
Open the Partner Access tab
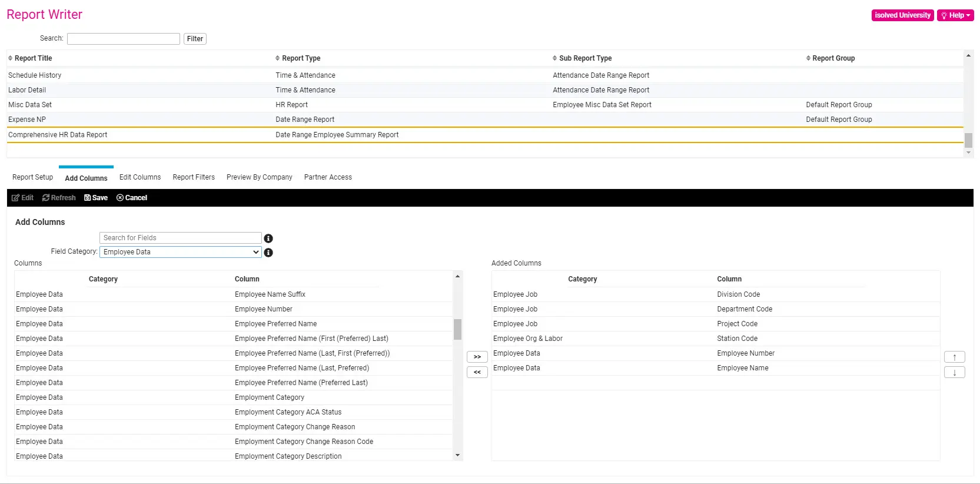(328, 177)
